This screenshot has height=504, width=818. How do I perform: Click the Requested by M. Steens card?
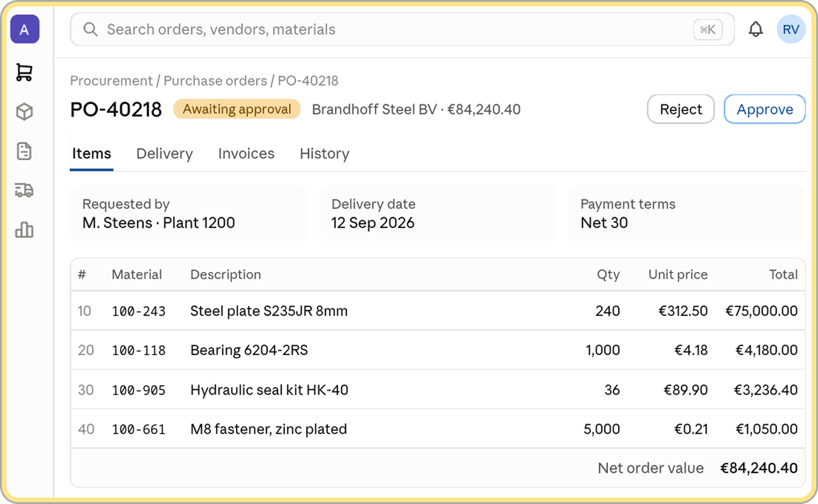[x=188, y=213]
